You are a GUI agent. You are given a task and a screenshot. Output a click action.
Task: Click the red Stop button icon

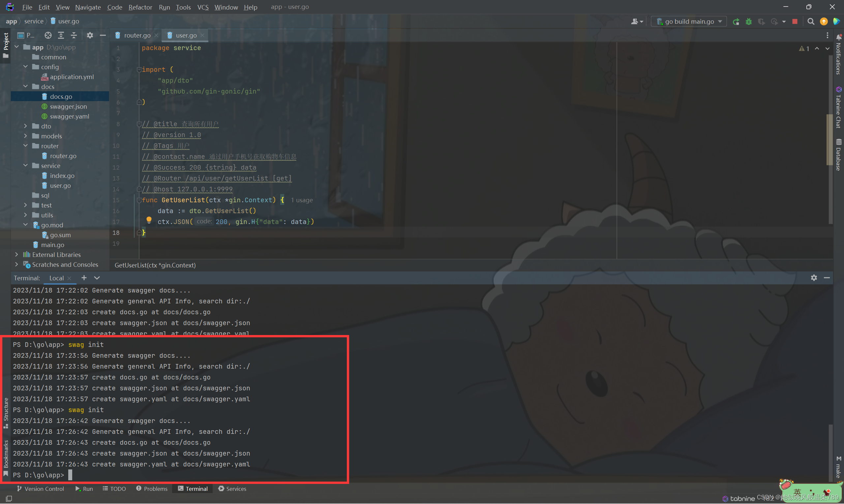tap(795, 22)
